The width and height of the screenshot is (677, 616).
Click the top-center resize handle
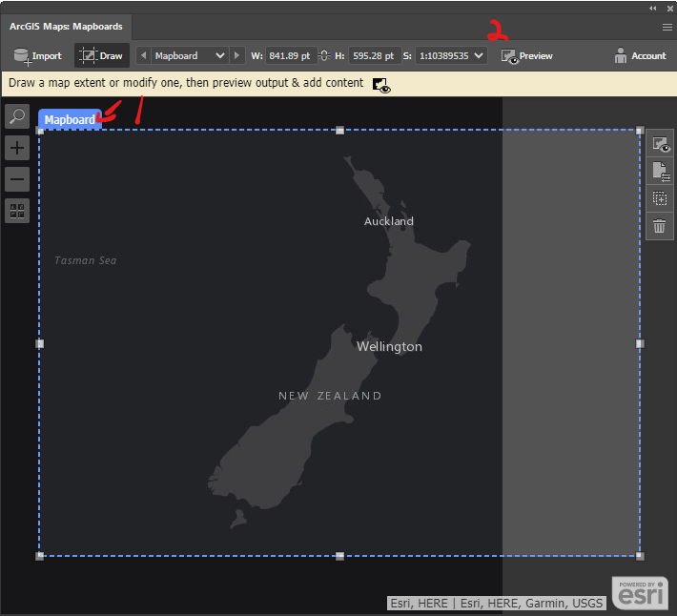pos(339,131)
